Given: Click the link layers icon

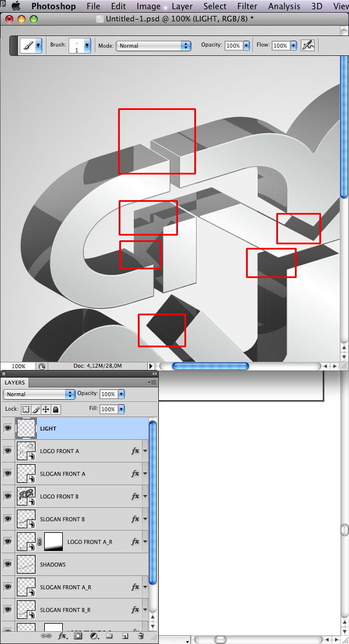Looking at the screenshot, I should click(45, 636).
